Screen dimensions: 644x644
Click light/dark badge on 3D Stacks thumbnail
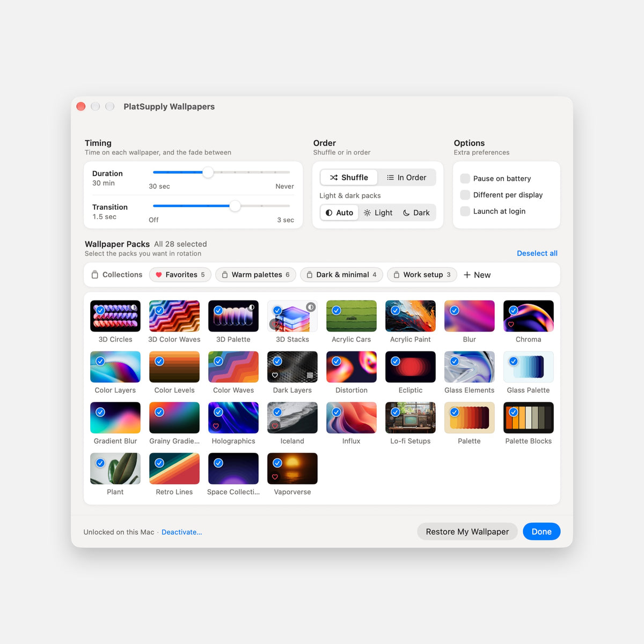click(311, 307)
